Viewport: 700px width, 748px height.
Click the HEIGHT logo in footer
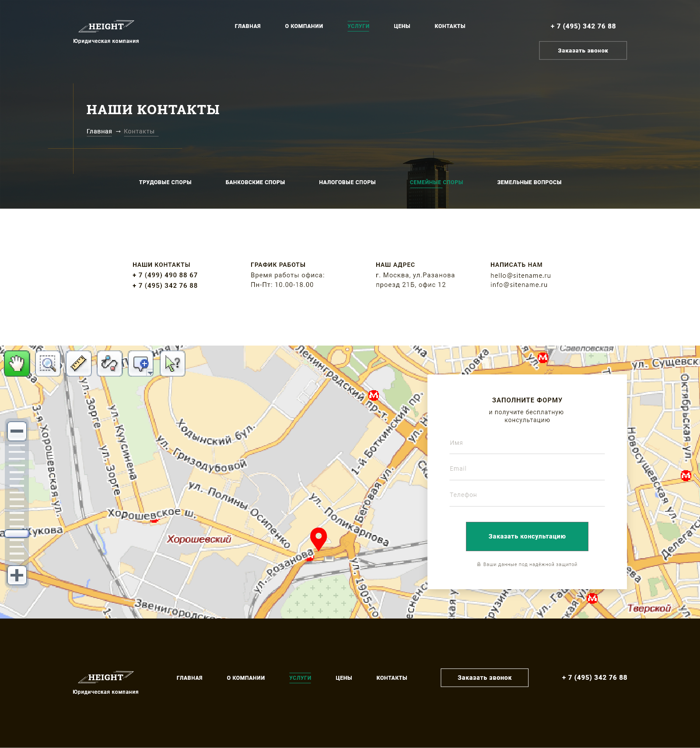click(106, 677)
